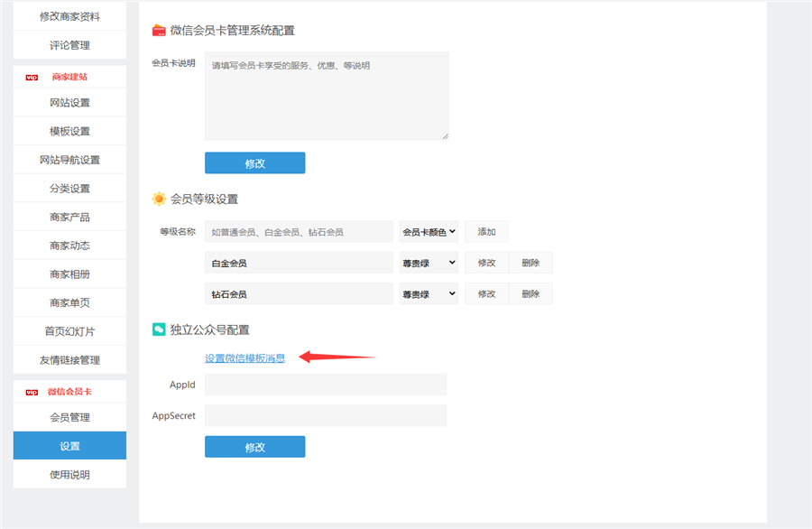Click the 设置微信模板消息 link

pyautogui.click(x=245, y=358)
